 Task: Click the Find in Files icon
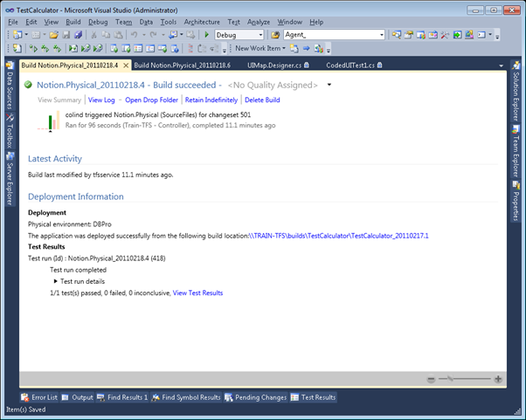point(275,35)
